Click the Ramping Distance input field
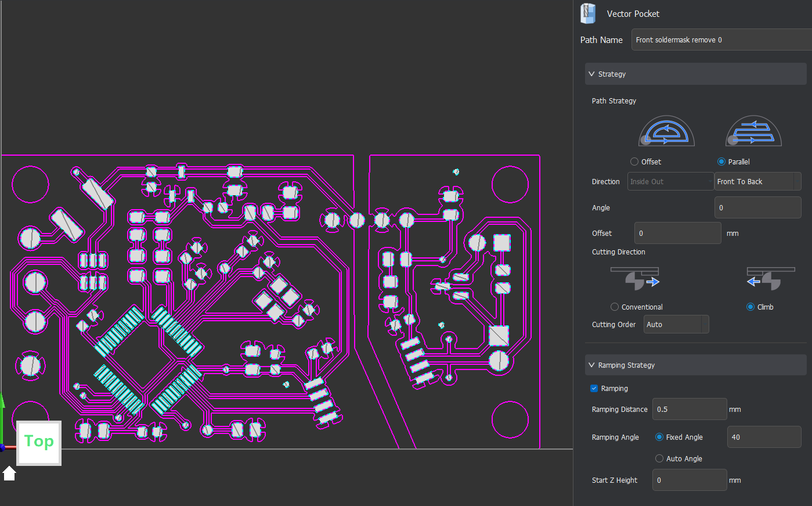Viewport: 812px width, 506px height. (689, 409)
